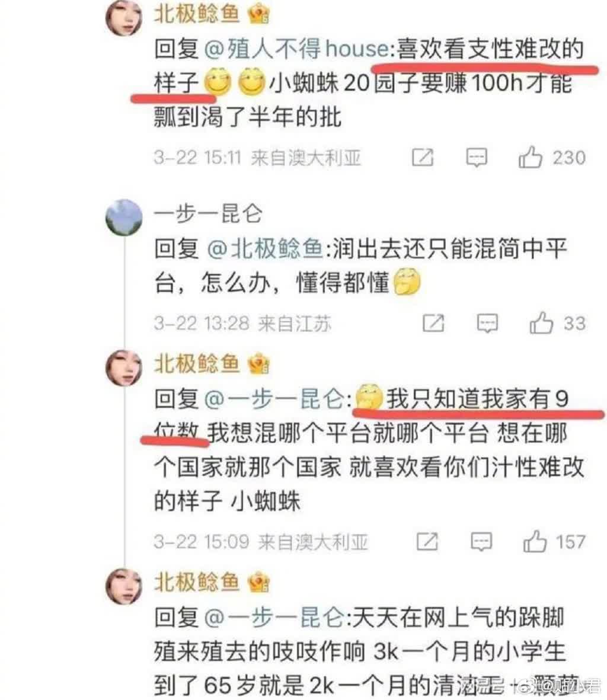The image size is (607, 700).
Task: Reply to the comment posted 3-22 13:28
Action: point(487,323)
